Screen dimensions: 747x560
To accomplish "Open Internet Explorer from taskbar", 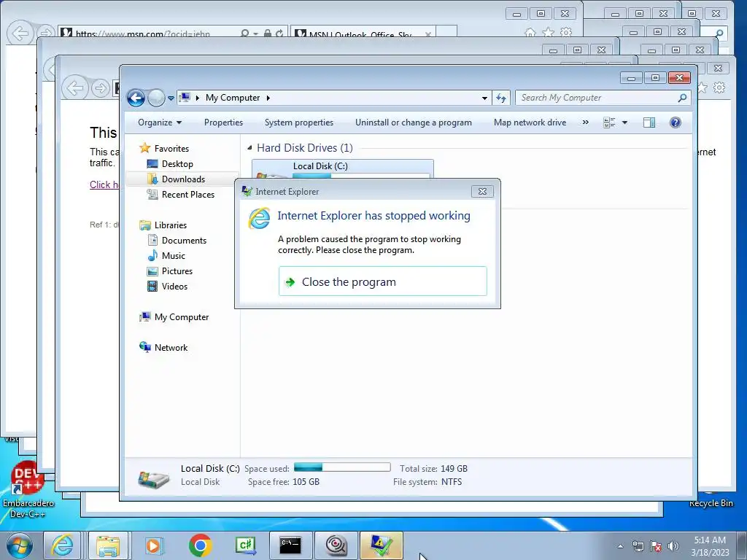I will click(x=63, y=545).
